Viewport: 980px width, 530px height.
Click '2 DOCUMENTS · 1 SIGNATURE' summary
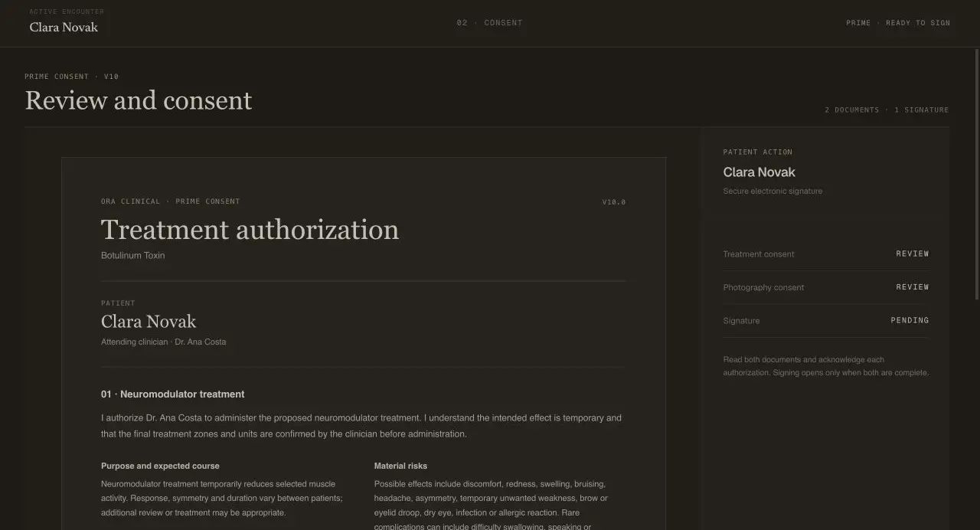[x=887, y=110]
